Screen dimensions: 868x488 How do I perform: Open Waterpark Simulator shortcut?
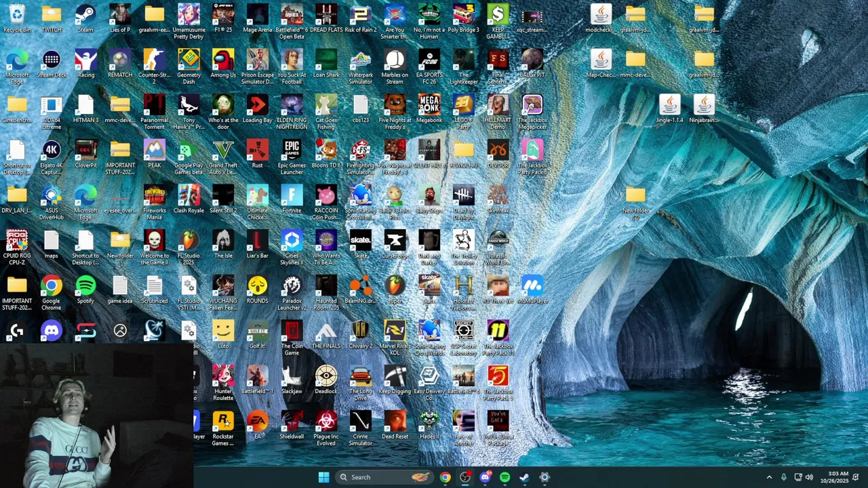(x=361, y=67)
